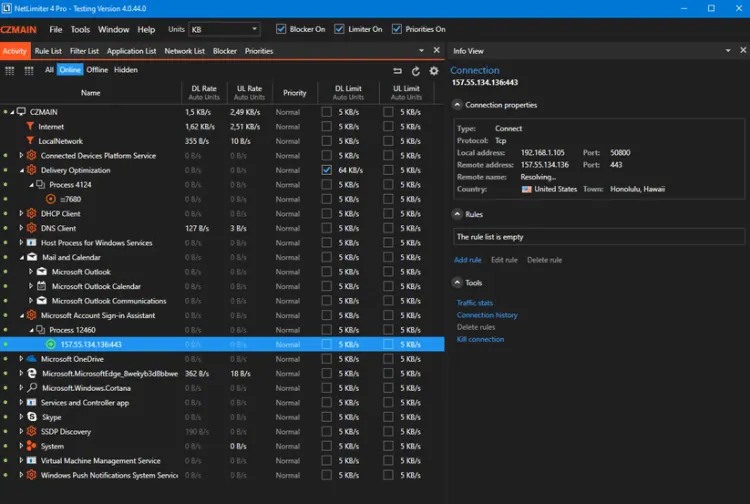Click the Microsoft Edge icon in list

(32, 373)
